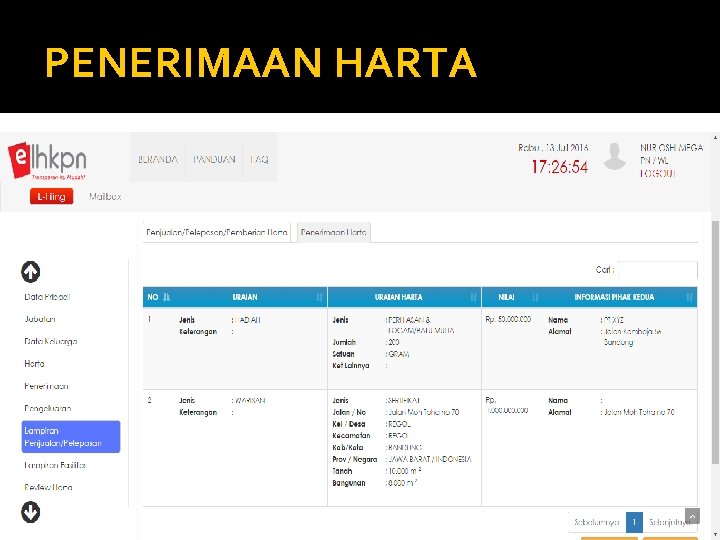Click the LOGOUT link

(x=658, y=173)
